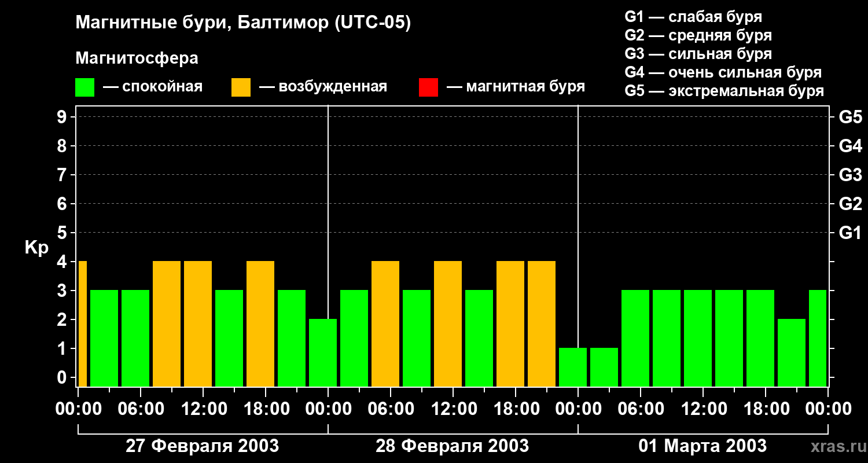Click the orange Kp 4 bar at 06:00 on 28 February
The height and width of the screenshot is (463, 868).
(385, 324)
